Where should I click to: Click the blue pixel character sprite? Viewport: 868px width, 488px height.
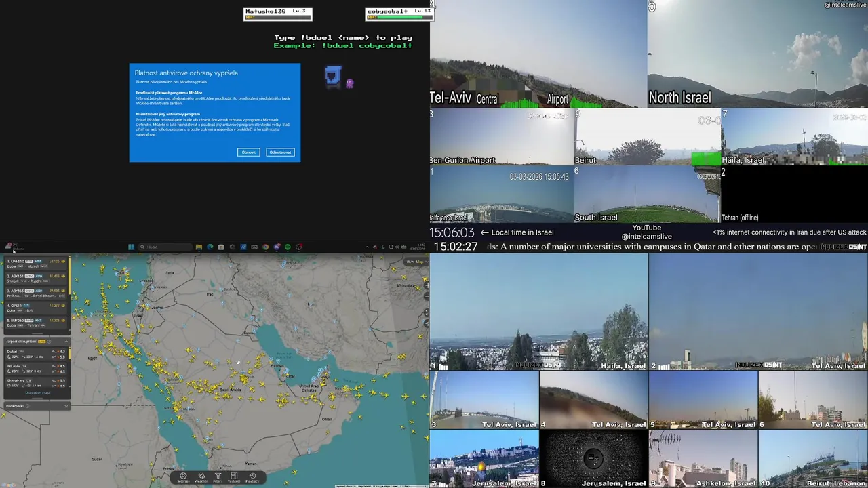[x=333, y=76]
